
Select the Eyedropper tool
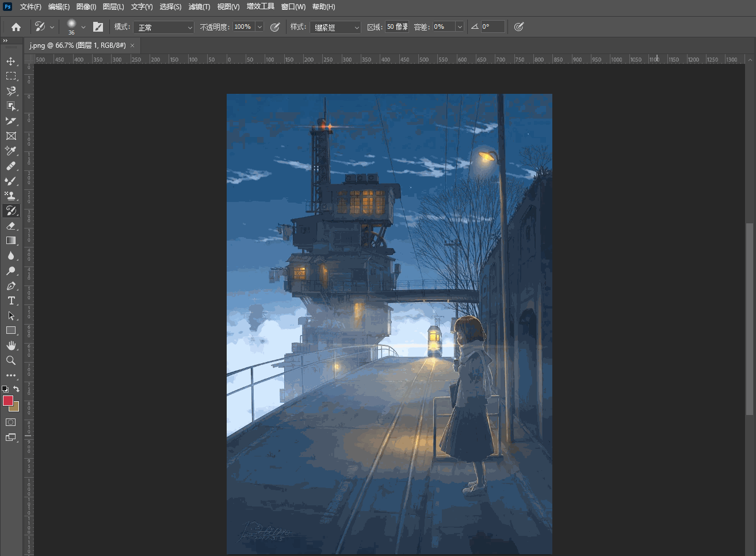pos(11,151)
